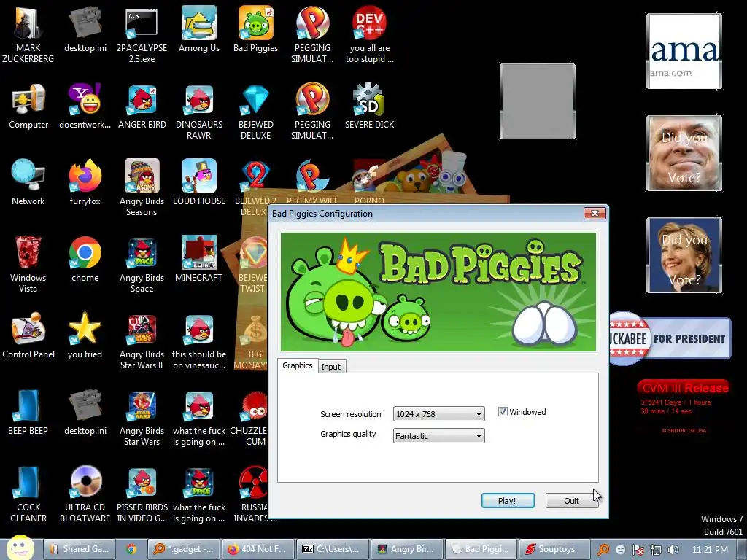Click the volume speaker tray icon
The image size is (747, 560).
click(673, 550)
